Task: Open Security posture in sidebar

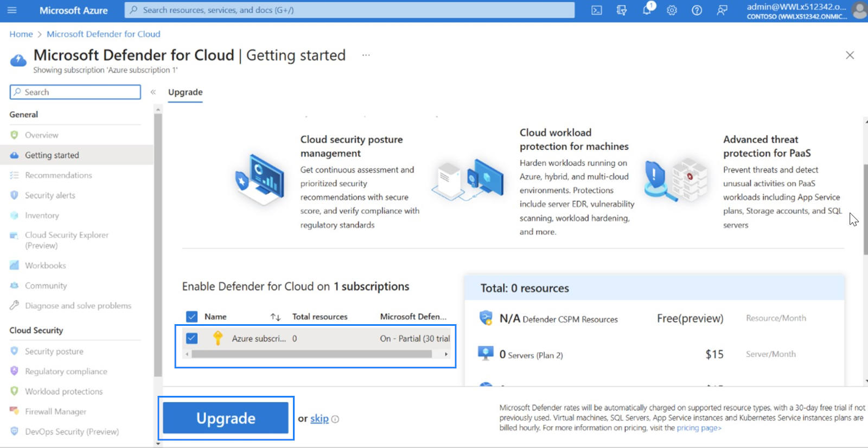Action: [54, 351]
